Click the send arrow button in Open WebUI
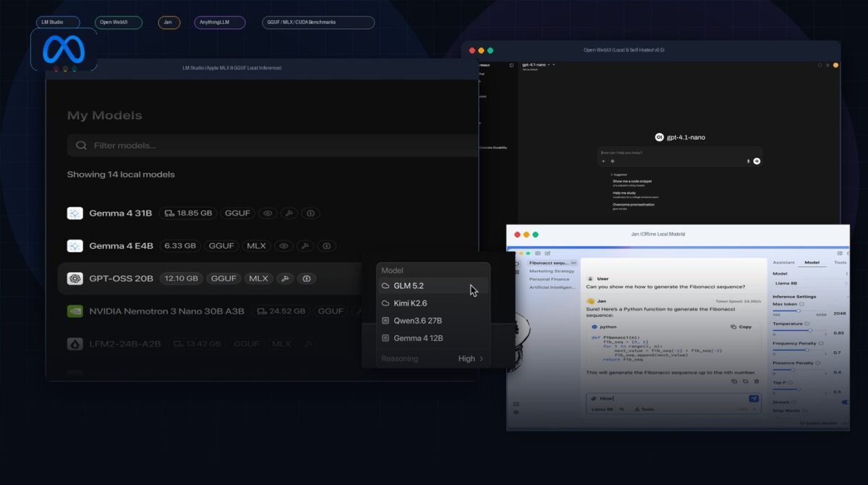The image size is (868, 485). (757, 161)
